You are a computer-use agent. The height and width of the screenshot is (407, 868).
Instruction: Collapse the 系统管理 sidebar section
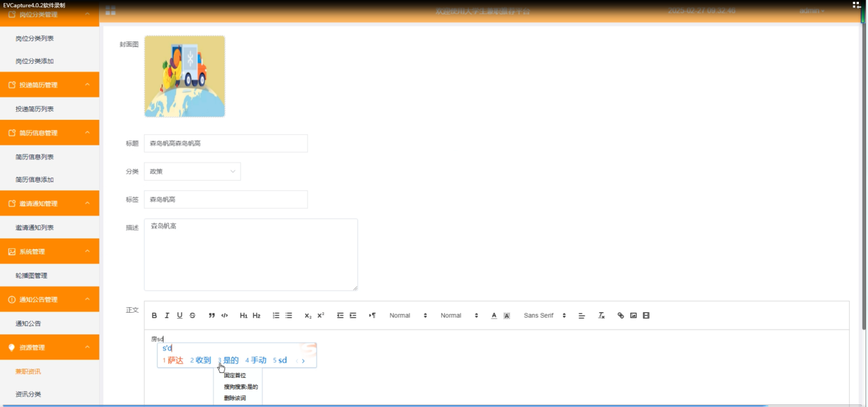[x=50, y=251]
